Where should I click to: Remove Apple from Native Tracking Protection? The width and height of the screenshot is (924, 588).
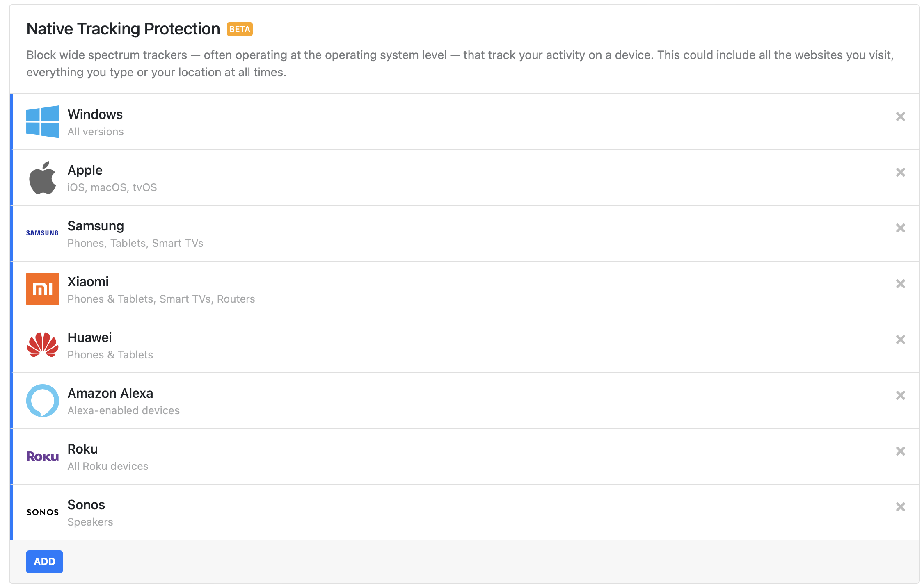[900, 172]
